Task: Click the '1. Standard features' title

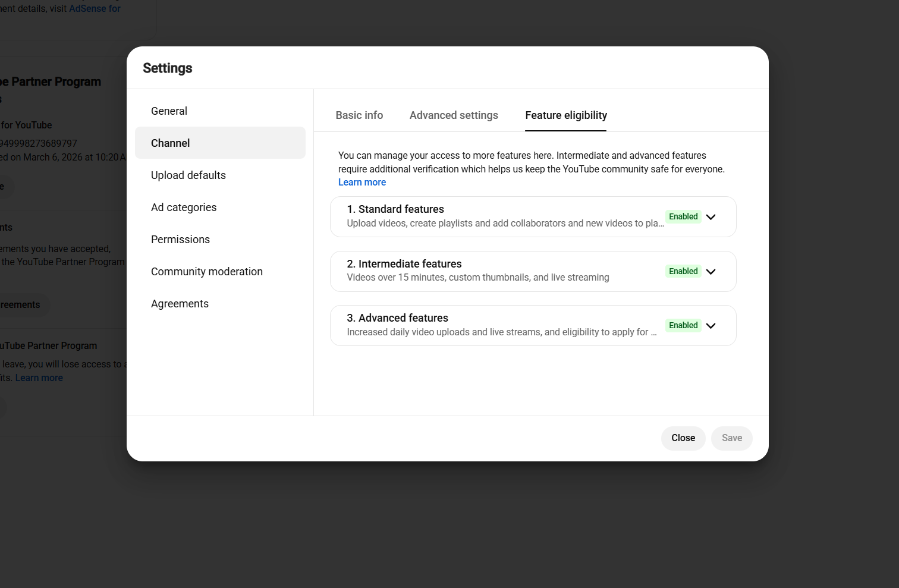Action: click(395, 209)
